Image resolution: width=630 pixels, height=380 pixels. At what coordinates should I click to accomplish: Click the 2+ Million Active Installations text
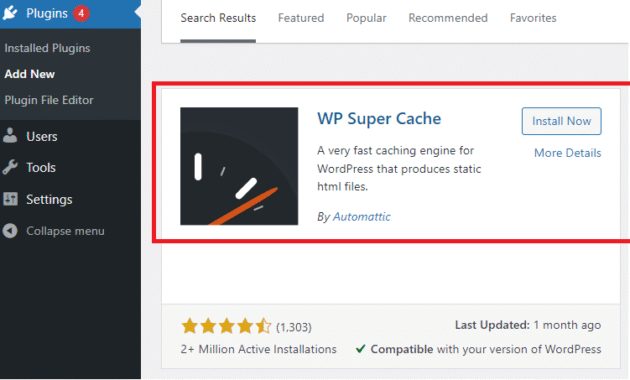tap(258, 349)
